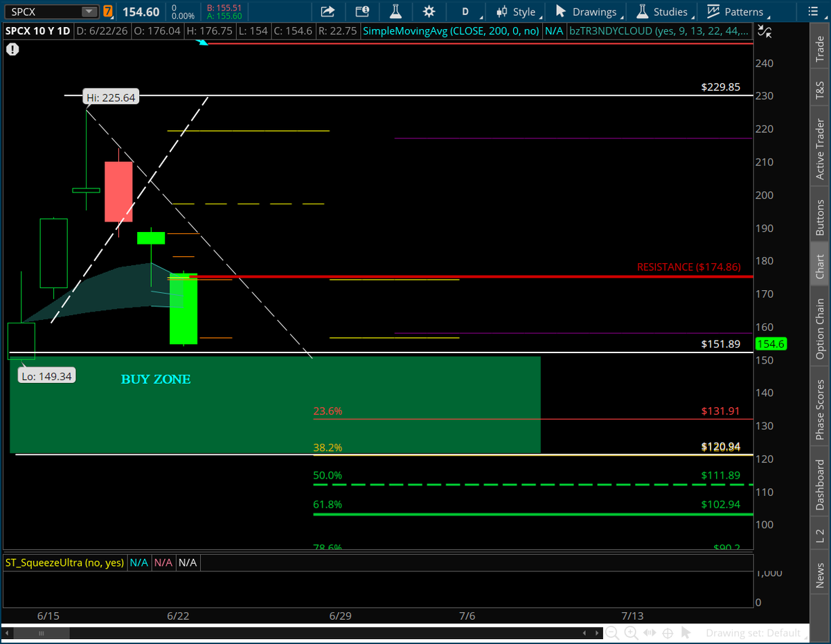Screen dimensions: 831x644
Task: Click the horizontal pan arrows icon
Action: pos(650,633)
